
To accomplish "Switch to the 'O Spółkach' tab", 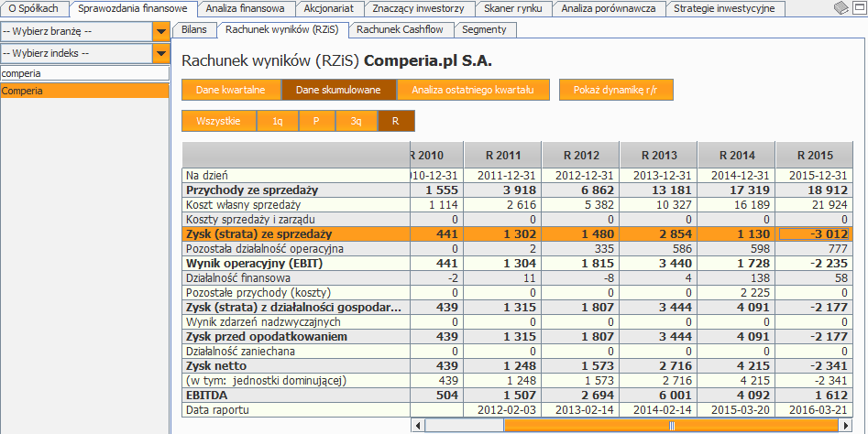I will (x=33, y=8).
